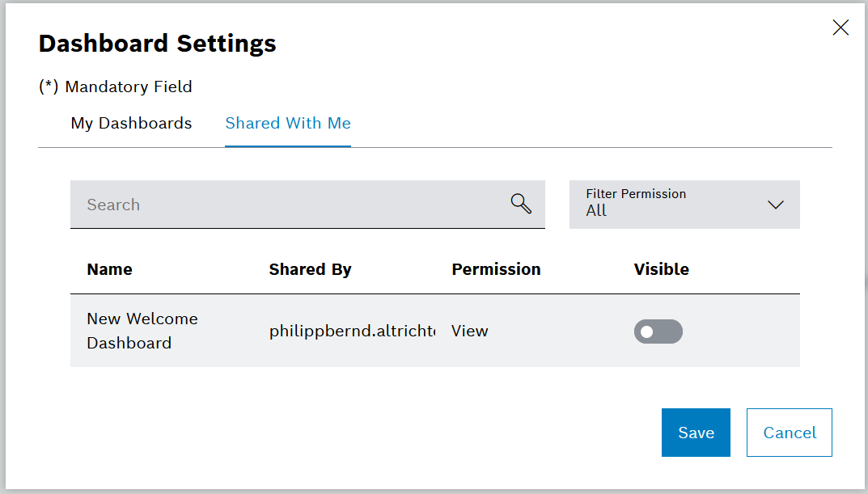Click the Name column header
The image size is (868, 494).
click(109, 269)
